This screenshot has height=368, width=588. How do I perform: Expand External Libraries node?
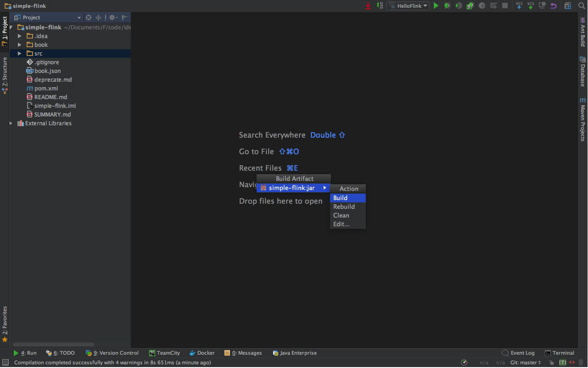(x=11, y=123)
